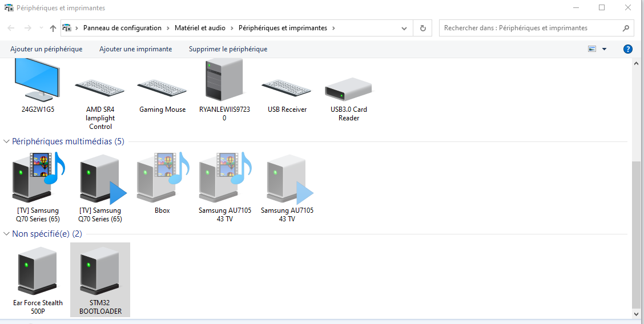Select the 24G2W1G5 monitor device icon
Screen dimensions: 644x324
click(37, 79)
